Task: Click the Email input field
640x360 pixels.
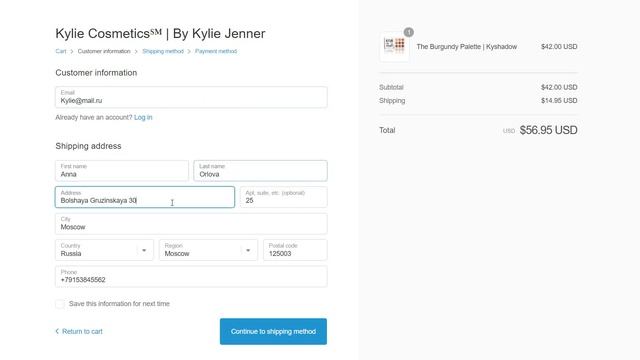Action: pos(191,97)
